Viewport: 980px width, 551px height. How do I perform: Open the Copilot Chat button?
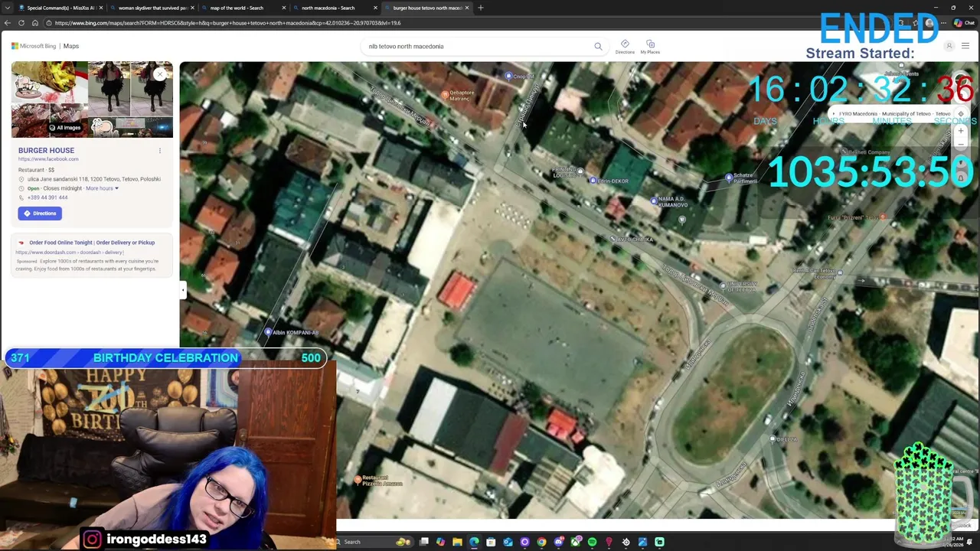point(963,23)
